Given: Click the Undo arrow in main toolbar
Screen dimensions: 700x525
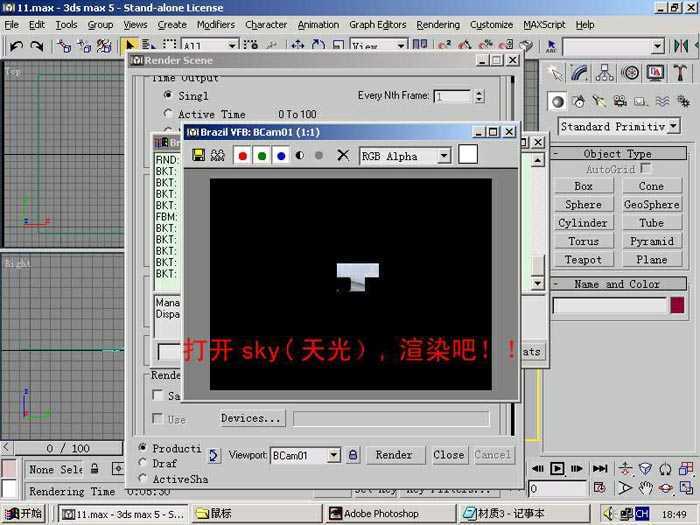Looking at the screenshot, I should click(x=17, y=46).
